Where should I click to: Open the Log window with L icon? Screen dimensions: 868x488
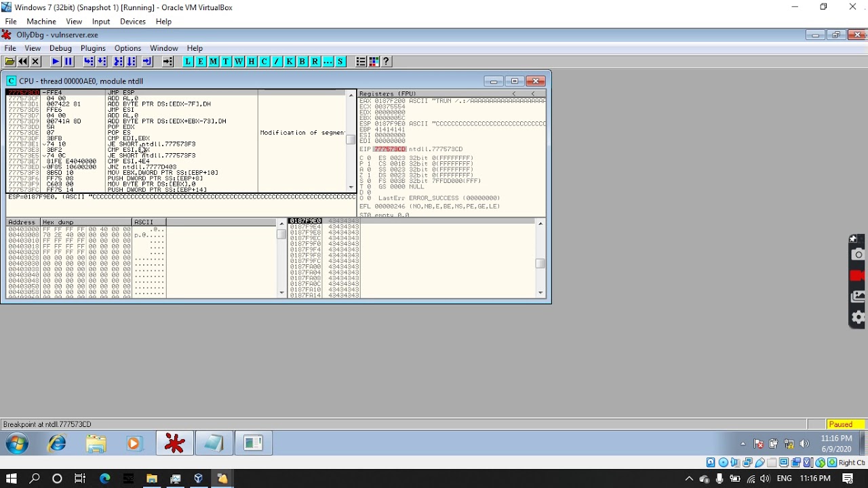[x=188, y=62]
